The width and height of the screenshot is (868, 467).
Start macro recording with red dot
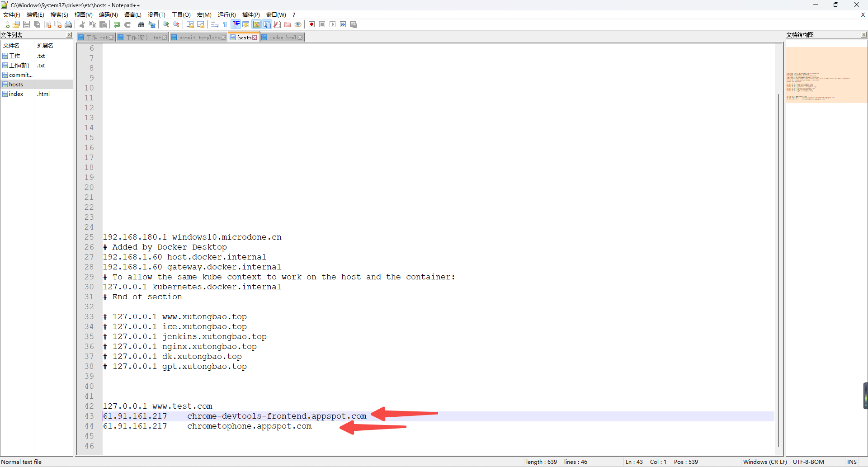point(312,24)
